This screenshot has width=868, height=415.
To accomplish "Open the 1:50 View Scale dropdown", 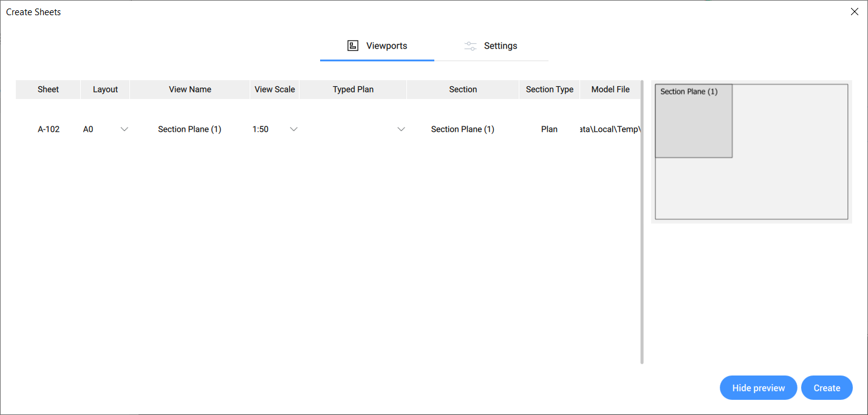I will 293,129.
